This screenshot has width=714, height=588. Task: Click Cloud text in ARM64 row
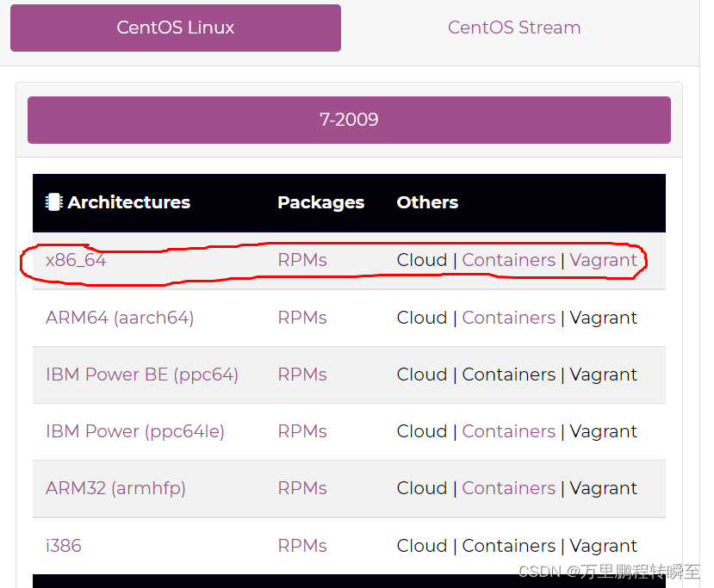coord(422,318)
